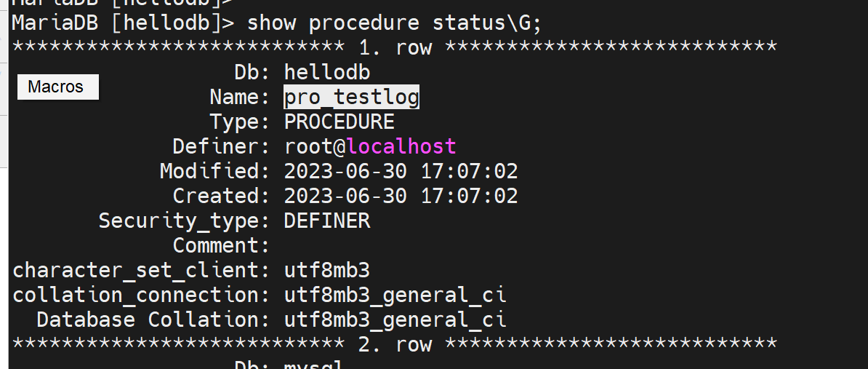This screenshot has width=868, height=369.
Task: Click the PROCEDURE type value
Action: pos(339,122)
